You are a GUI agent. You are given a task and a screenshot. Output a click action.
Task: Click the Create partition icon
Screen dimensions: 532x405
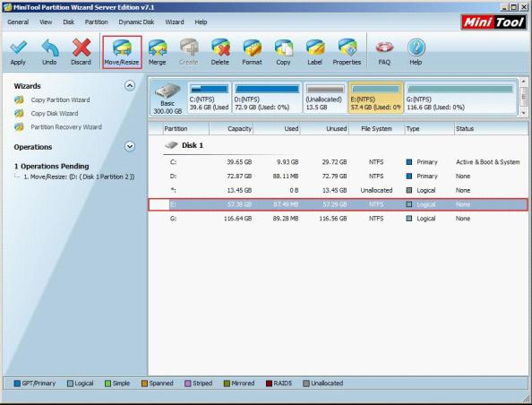pos(189,47)
